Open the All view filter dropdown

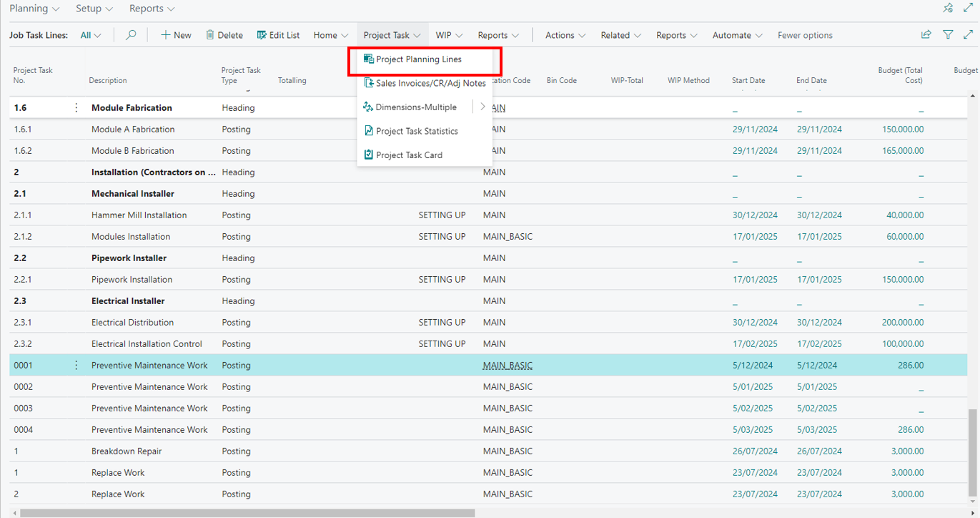pos(91,35)
